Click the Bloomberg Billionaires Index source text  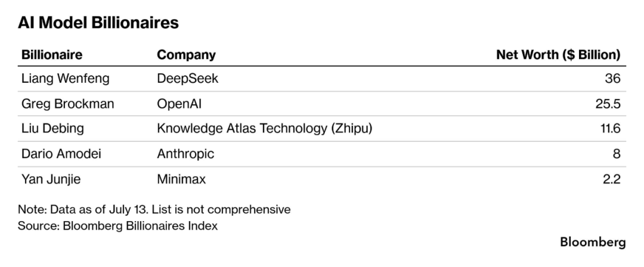[x=140, y=225]
